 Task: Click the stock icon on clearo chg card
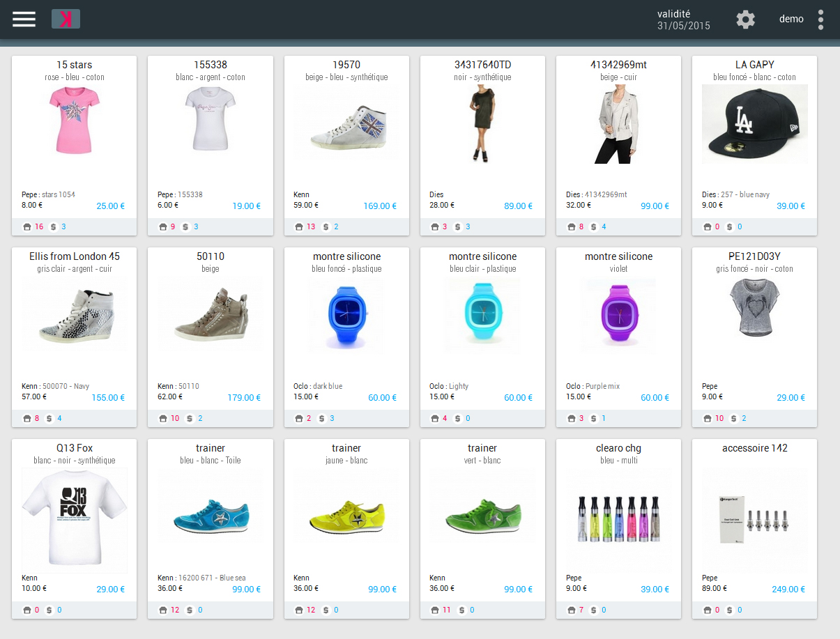(x=572, y=610)
